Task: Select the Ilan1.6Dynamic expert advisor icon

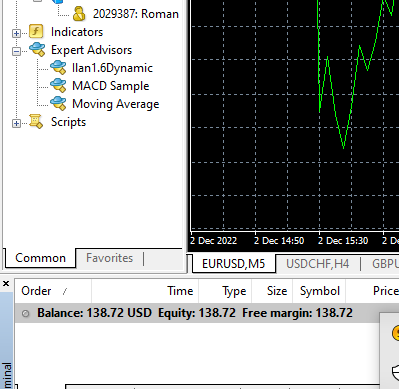Action: click(x=58, y=68)
